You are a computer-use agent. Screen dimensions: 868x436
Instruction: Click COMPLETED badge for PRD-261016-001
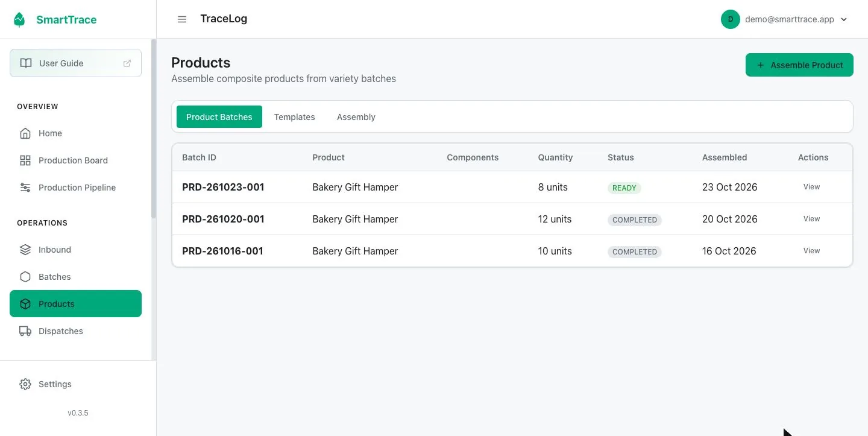click(635, 251)
